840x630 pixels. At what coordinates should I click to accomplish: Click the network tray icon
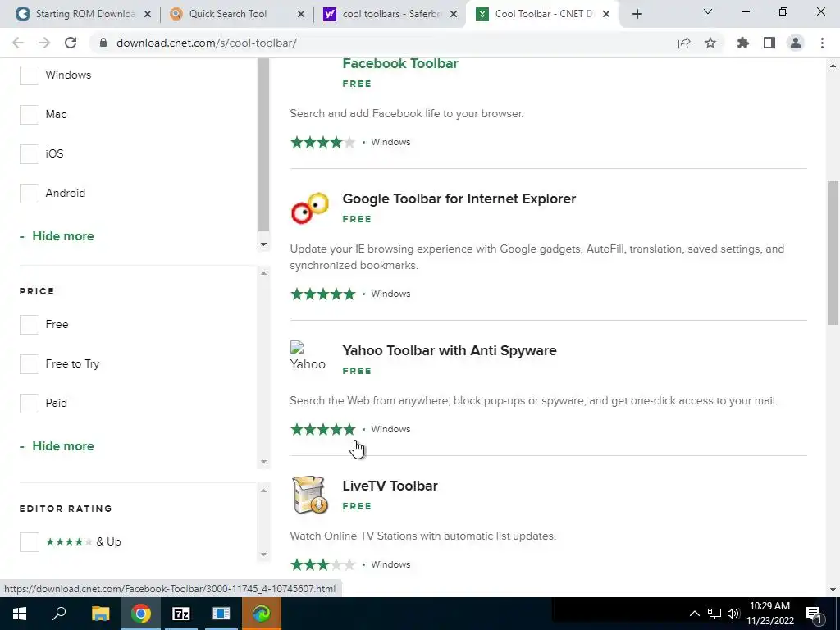(x=714, y=614)
